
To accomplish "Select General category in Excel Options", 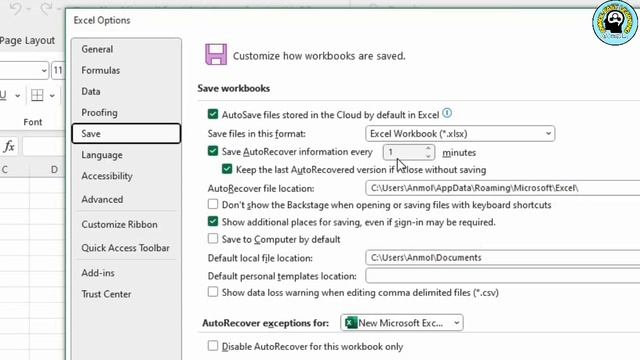I will click(x=126, y=49).
